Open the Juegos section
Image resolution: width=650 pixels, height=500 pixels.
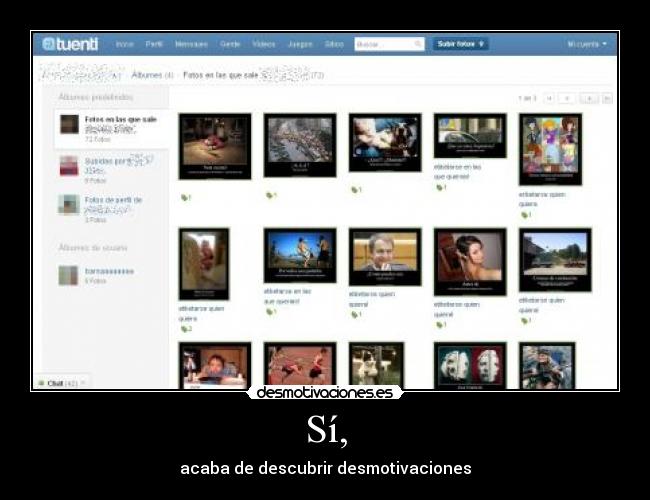point(300,44)
